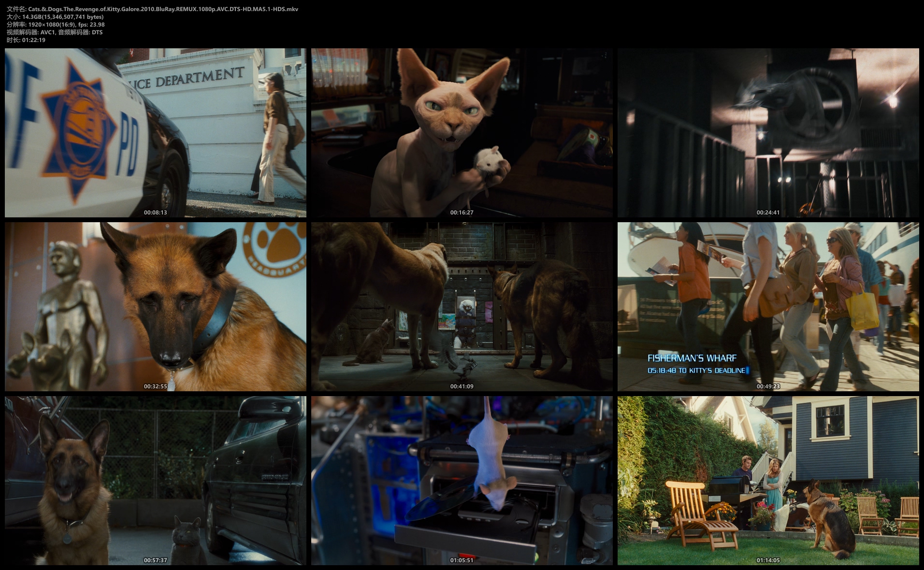Click the dark spinning wheel machinery frame
The height and width of the screenshot is (570, 924).
(x=768, y=132)
